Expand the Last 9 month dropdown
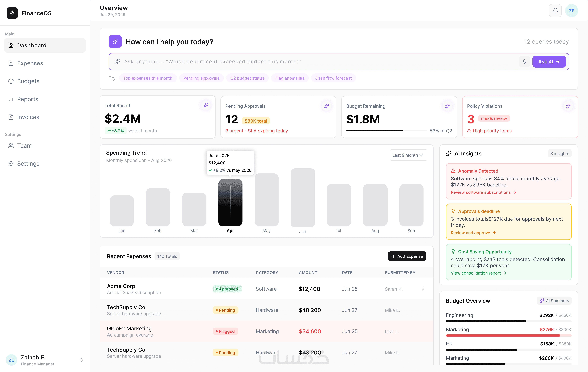The height and width of the screenshot is (372, 588). pos(408,155)
